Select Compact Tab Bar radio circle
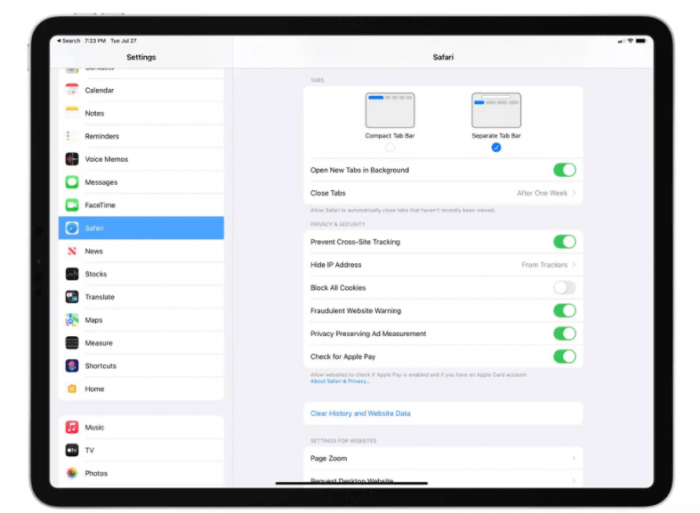The width and height of the screenshot is (700, 513). pos(390,147)
